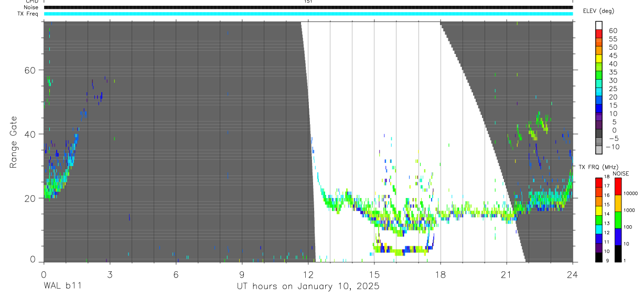Click the red 10000 segment of the NOISE color bar
Image resolution: width=644 pixels, height=297 pixels.
[618, 186]
